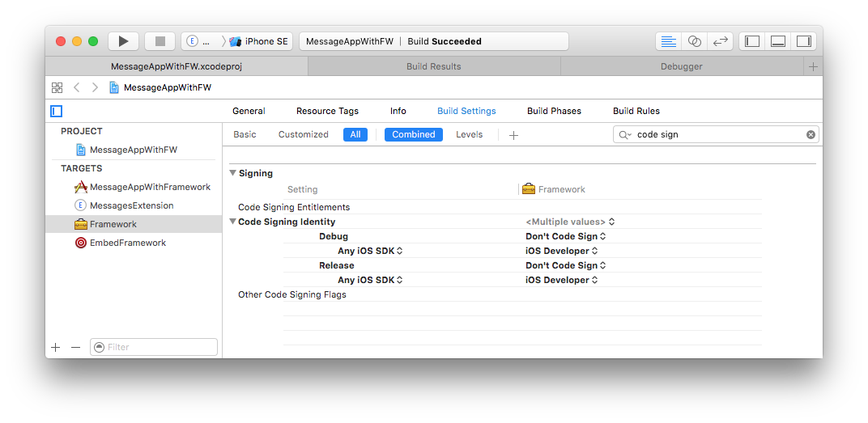
Task: Choose iPhone SE run destination
Action: coord(260,41)
